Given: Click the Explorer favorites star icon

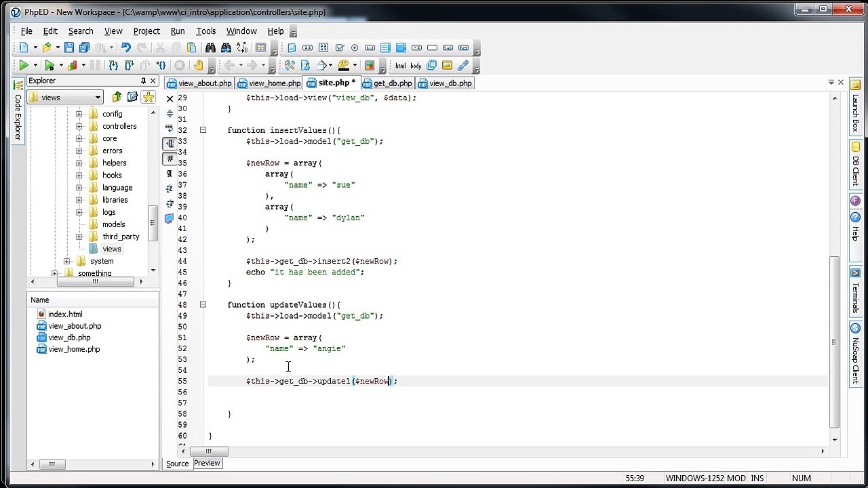Looking at the screenshot, I should [x=148, y=98].
